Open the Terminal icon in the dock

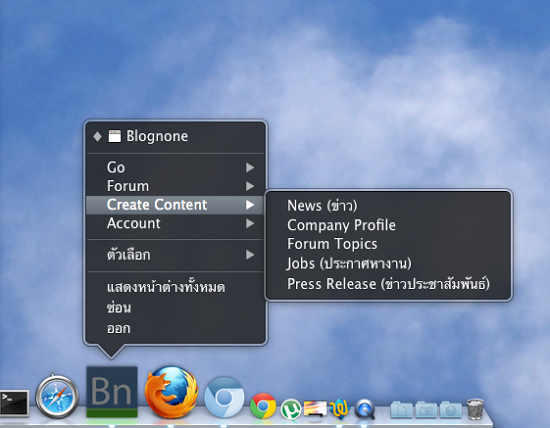pyautogui.click(x=14, y=403)
